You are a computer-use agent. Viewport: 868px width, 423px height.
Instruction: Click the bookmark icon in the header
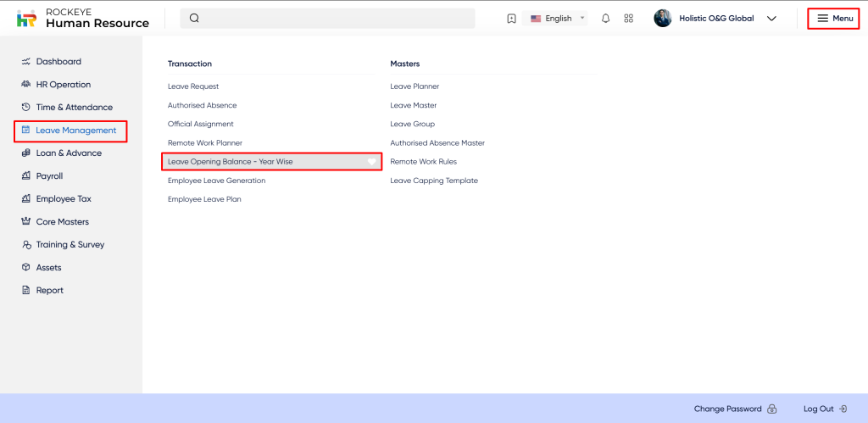pos(511,19)
